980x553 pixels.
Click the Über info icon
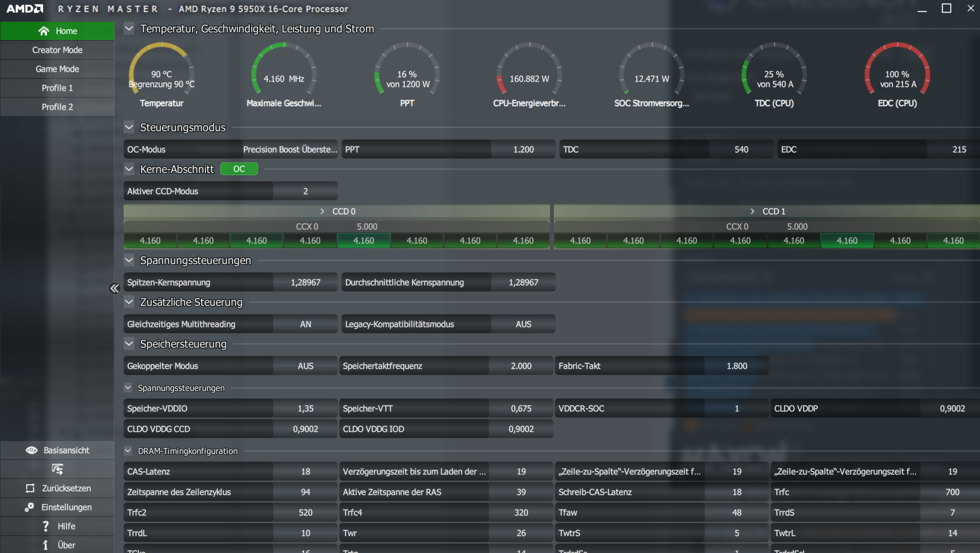(46, 545)
